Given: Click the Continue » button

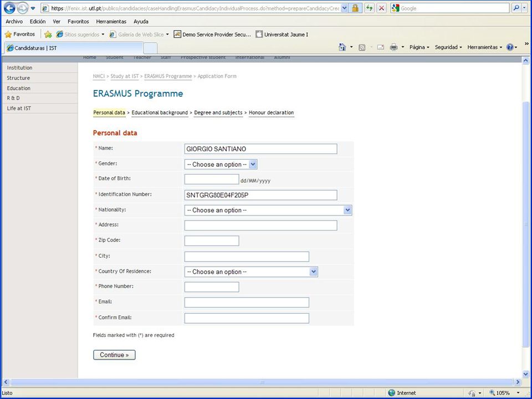Looking at the screenshot, I should pos(114,355).
